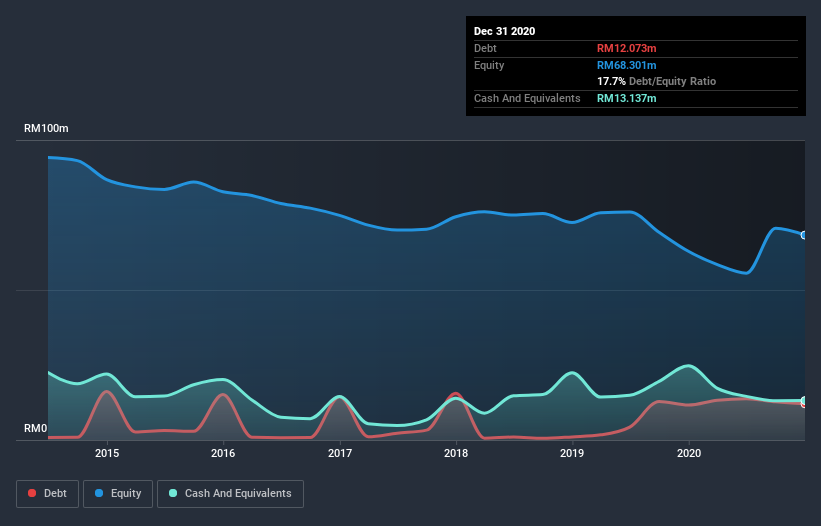Click the teal Cash legend dot
Screen dimensions: 821x526
pyautogui.click(x=173, y=493)
